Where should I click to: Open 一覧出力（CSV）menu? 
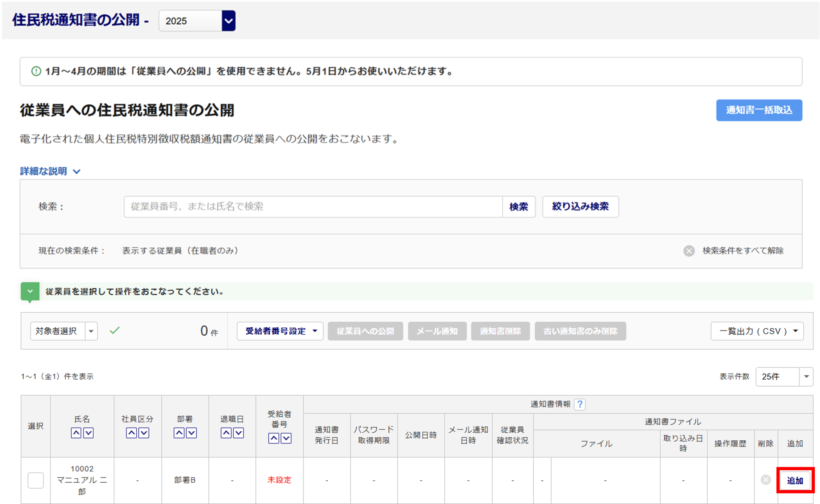(757, 331)
